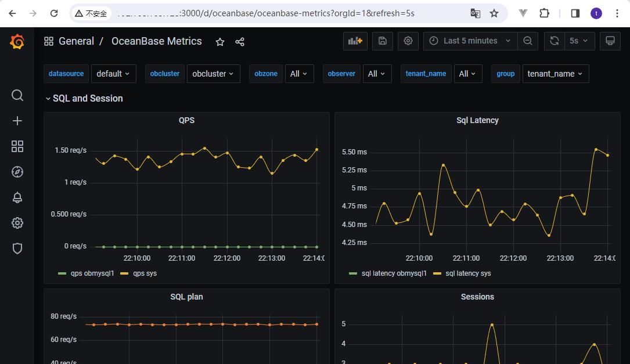Open Alerting via the bell icon

click(17, 197)
